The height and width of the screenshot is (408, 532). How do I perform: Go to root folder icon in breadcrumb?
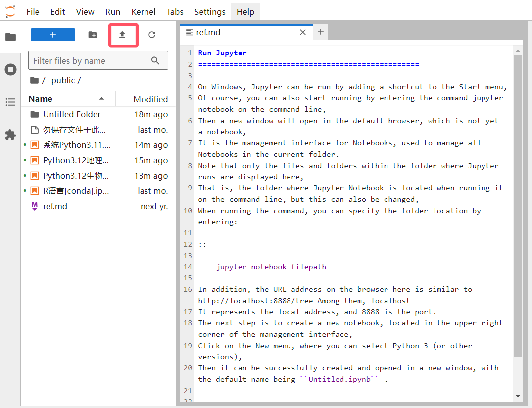pyautogui.click(x=34, y=81)
